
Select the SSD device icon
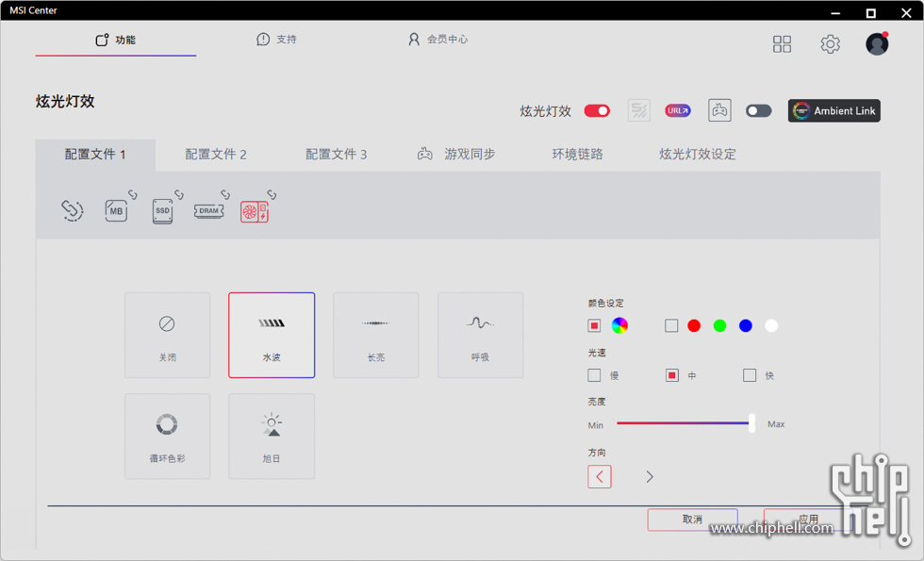162,211
